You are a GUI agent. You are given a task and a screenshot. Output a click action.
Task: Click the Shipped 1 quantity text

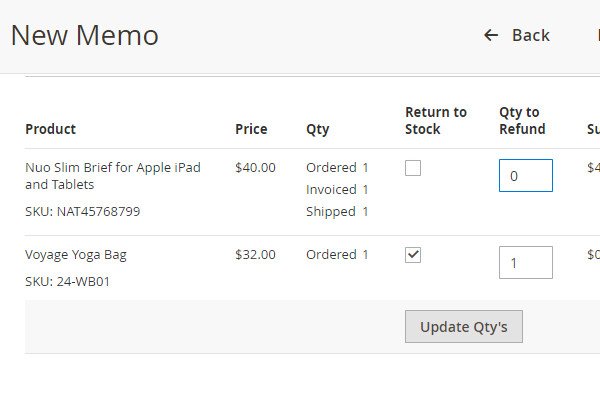click(x=337, y=211)
